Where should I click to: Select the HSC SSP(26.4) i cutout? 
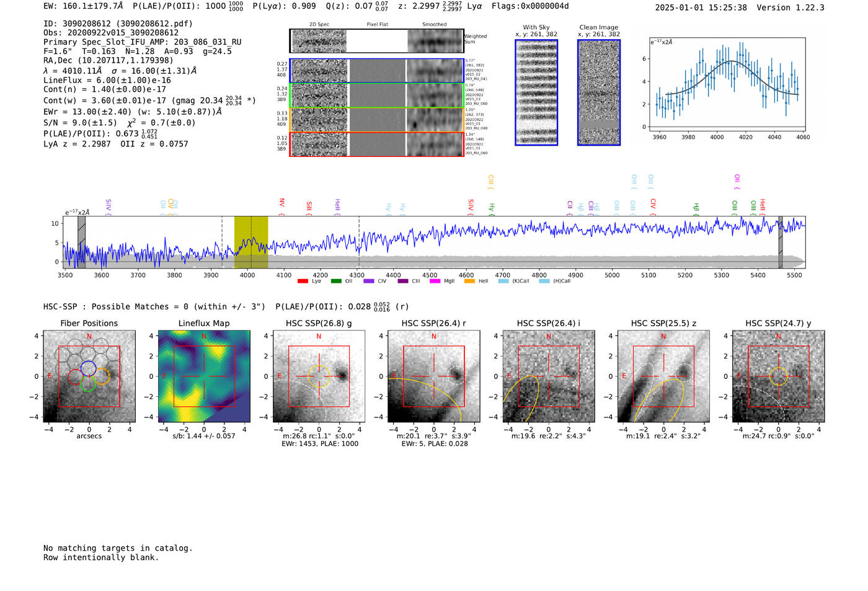coord(549,376)
